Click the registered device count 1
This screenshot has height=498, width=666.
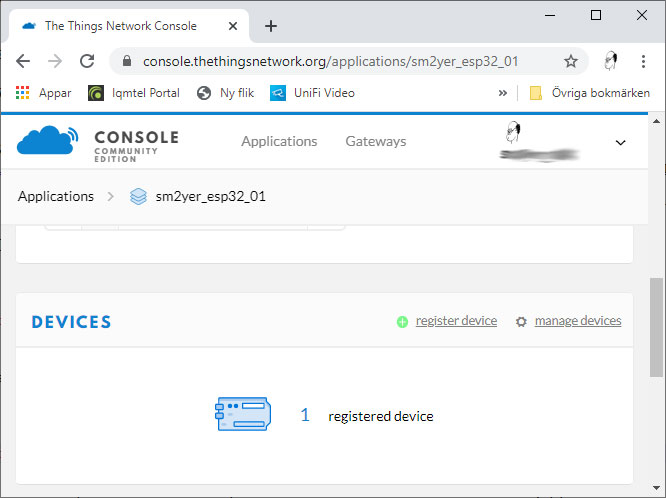pyautogui.click(x=305, y=415)
